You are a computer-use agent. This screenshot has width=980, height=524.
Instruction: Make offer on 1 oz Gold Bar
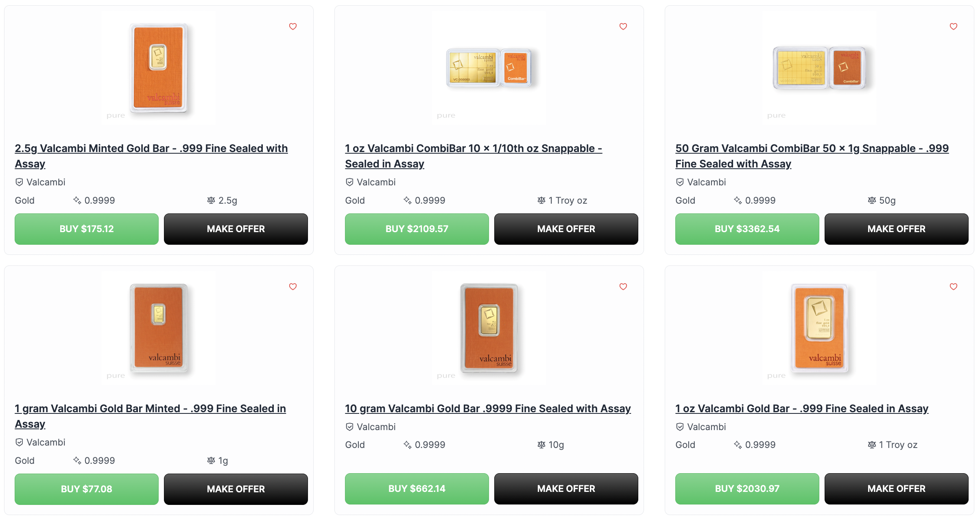click(896, 489)
